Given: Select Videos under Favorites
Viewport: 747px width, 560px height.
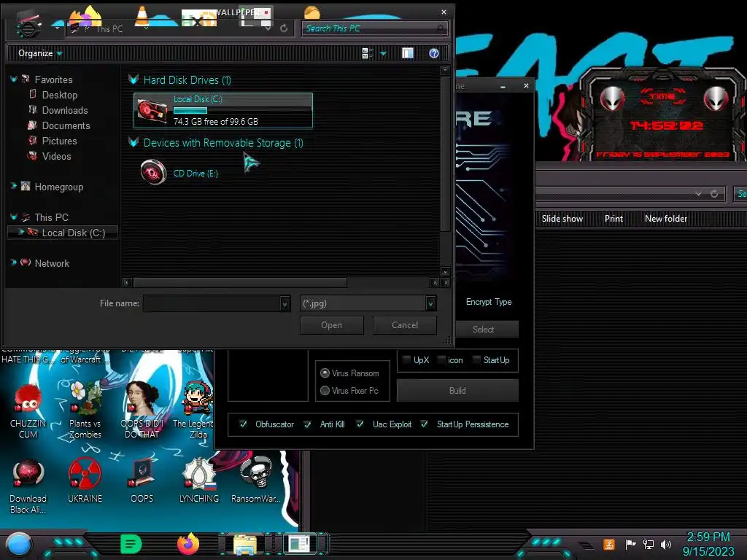Looking at the screenshot, I should click(56, 156).
